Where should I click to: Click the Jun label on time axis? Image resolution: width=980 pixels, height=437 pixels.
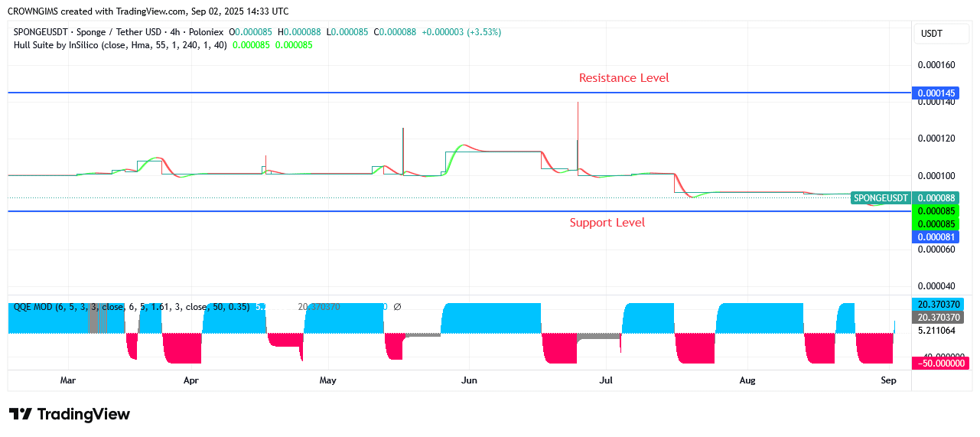(469, 380)
